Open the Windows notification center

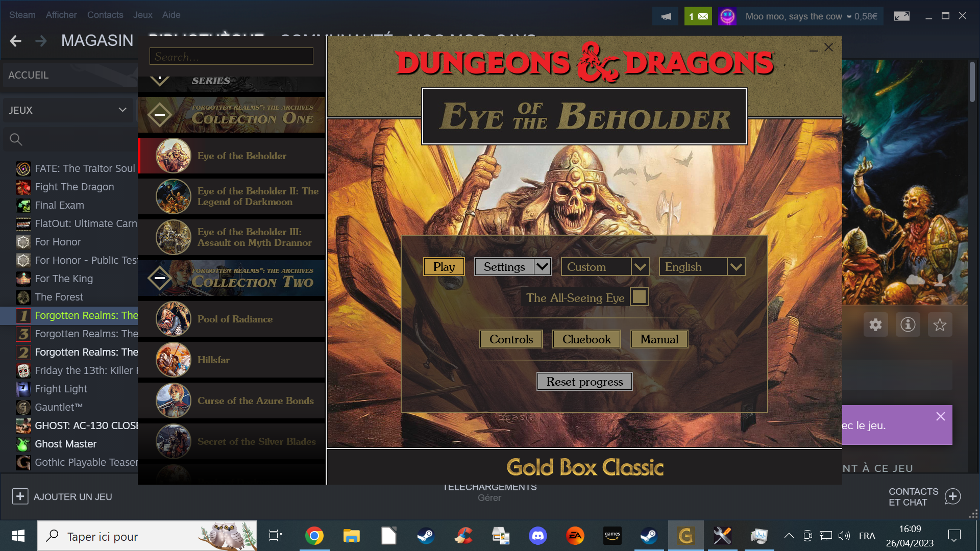(x=954, y=536)
